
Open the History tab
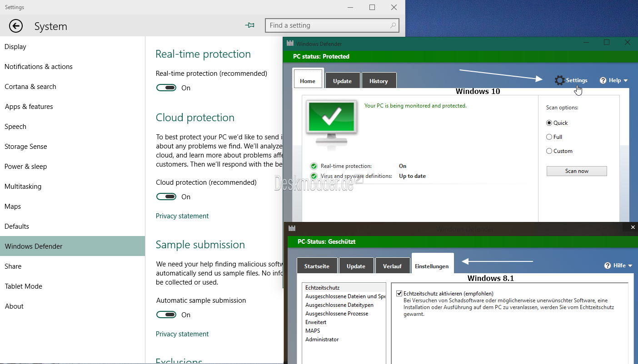[379, 80]
